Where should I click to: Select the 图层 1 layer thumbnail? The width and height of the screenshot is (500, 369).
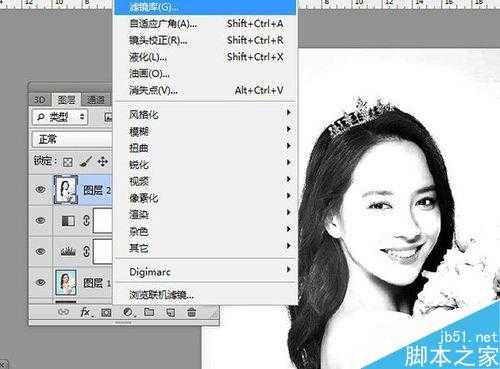pos(66,283)
